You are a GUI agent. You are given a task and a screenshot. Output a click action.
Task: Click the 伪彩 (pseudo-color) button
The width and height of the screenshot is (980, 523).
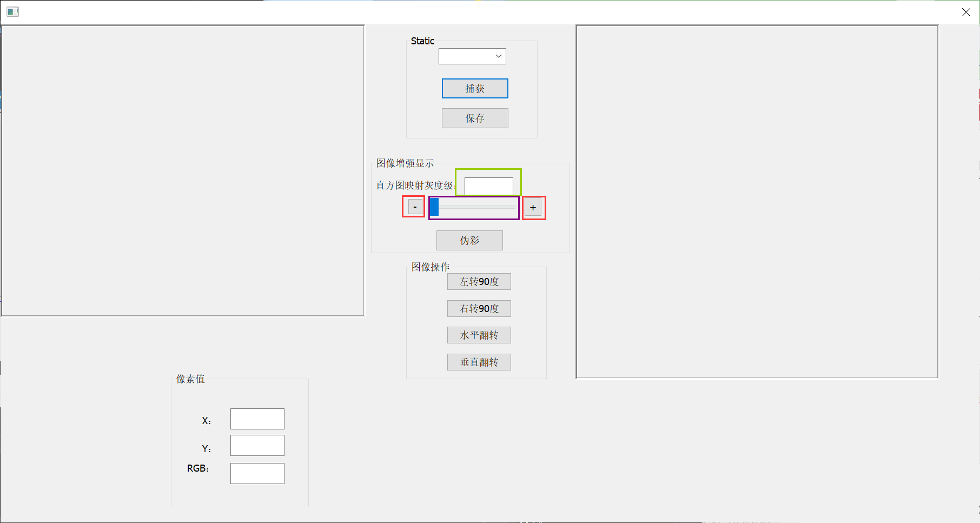click(x=469, y=240)
